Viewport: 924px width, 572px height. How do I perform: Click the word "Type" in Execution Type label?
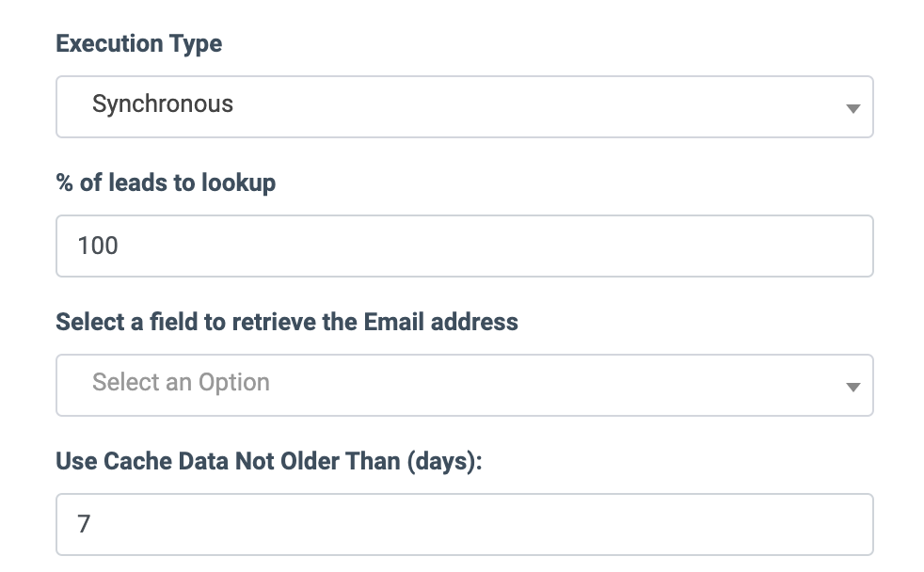196,44
